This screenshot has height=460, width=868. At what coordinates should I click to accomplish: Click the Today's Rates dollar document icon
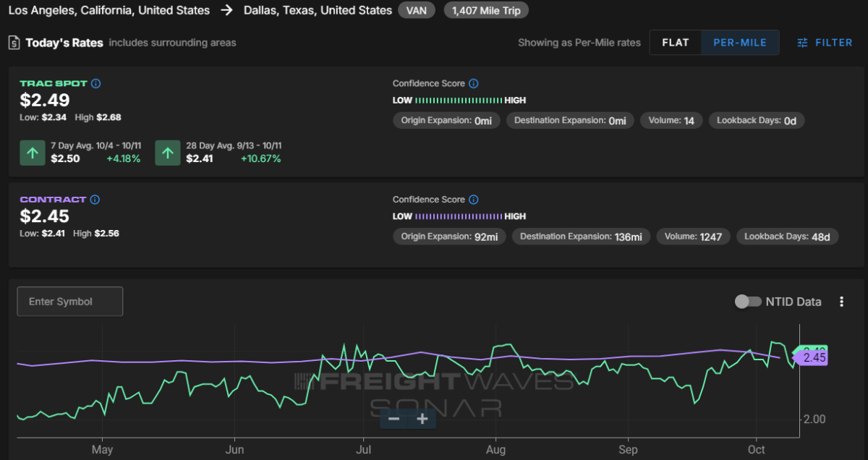14,43
